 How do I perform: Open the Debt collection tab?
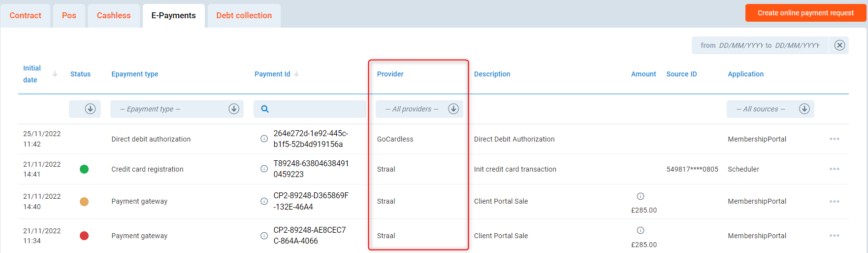point(244,16)
